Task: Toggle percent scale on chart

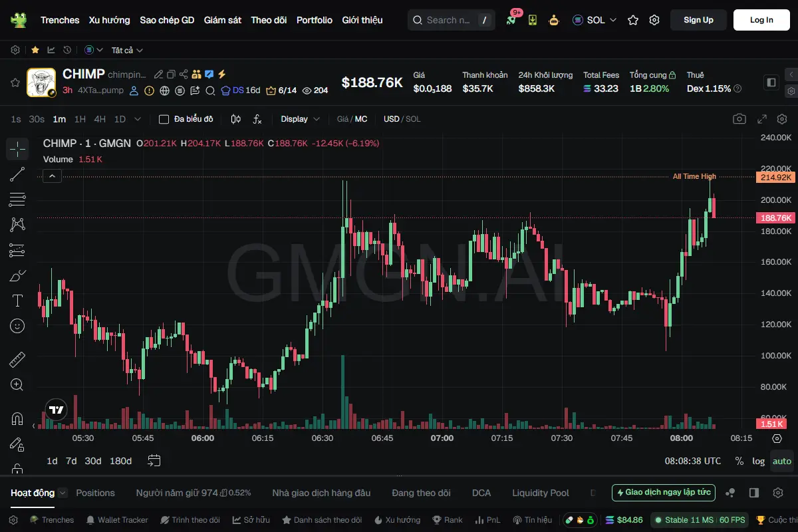Action: [739, 461]
